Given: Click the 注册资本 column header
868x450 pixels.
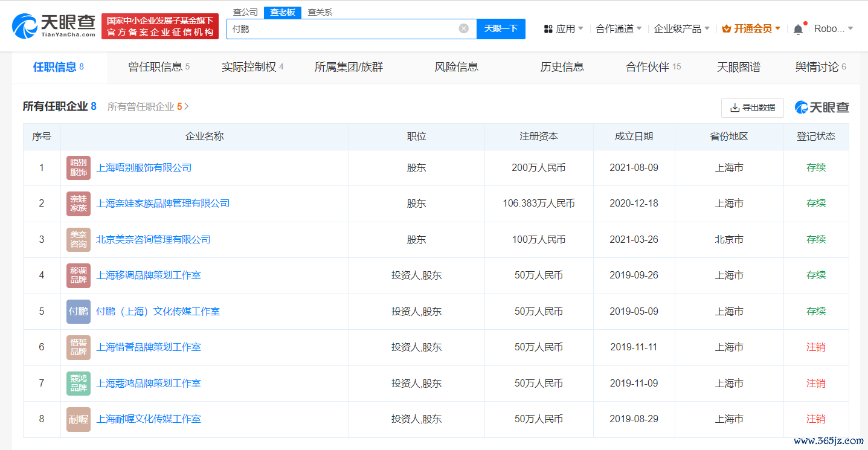Looking at the screenshot, I should 539,137.
